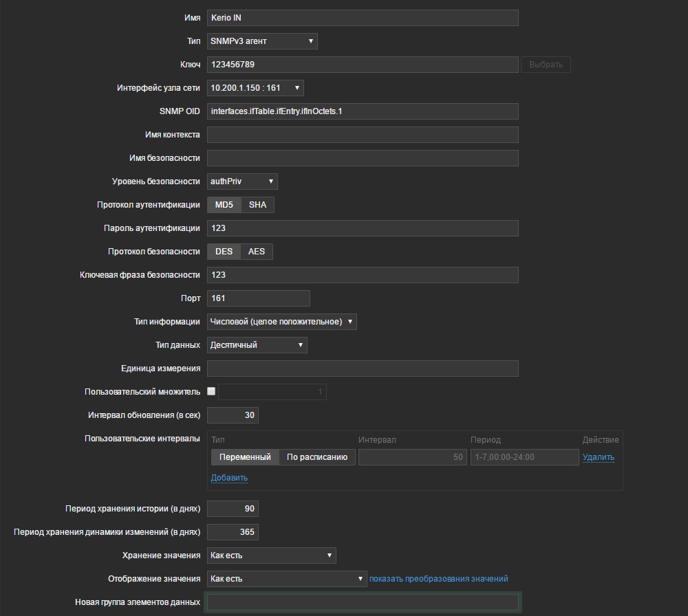Viewport: 688px width, 616px height.
Task: Enable the Пользовательский множитель checkbox
Action: [211, 391]
